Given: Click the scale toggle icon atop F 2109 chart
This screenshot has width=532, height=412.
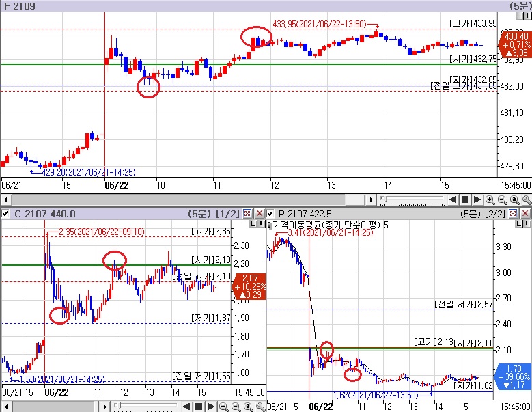Looking at the screenshot, I should [x=524, y=15].
